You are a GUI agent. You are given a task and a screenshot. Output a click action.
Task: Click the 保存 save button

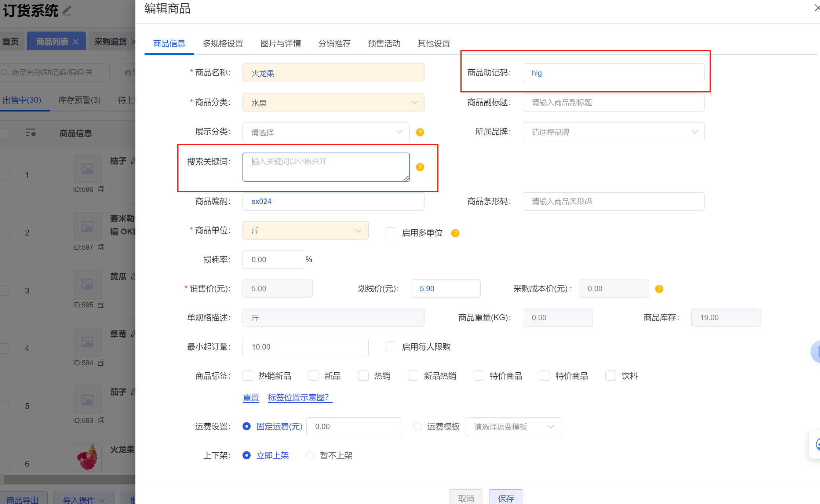tap(506, 498)
